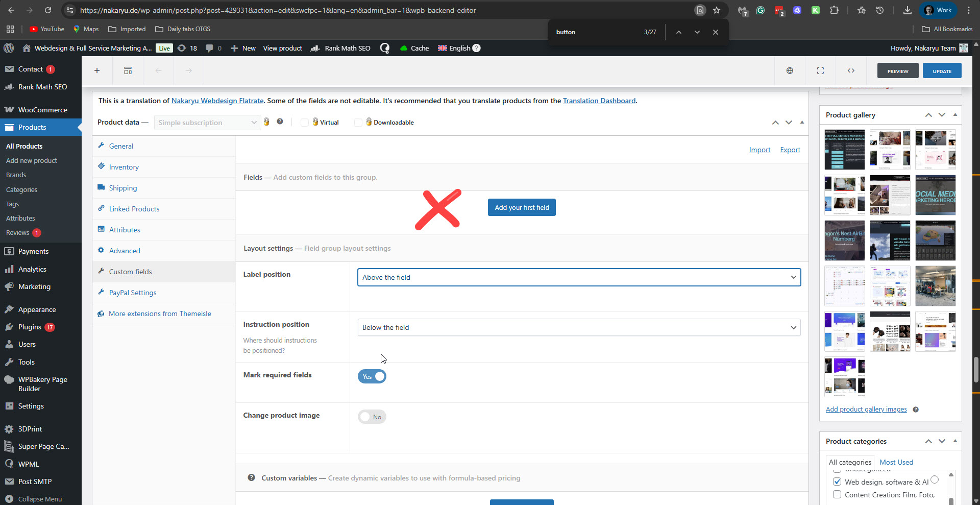Select the first product gallery thumbnail
This screenshot has width=980, height=505.
coord(844,150)
